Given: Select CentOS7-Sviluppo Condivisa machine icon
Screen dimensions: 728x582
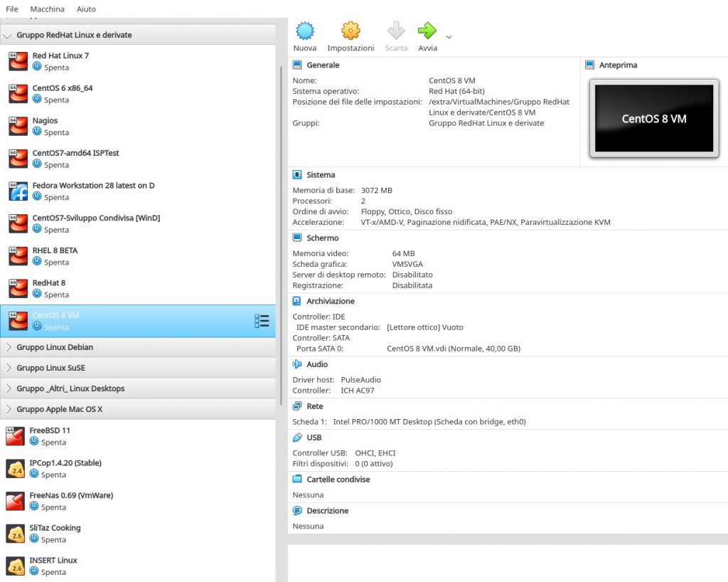Looking at the screenshot, I should click(x=18, y=224).
